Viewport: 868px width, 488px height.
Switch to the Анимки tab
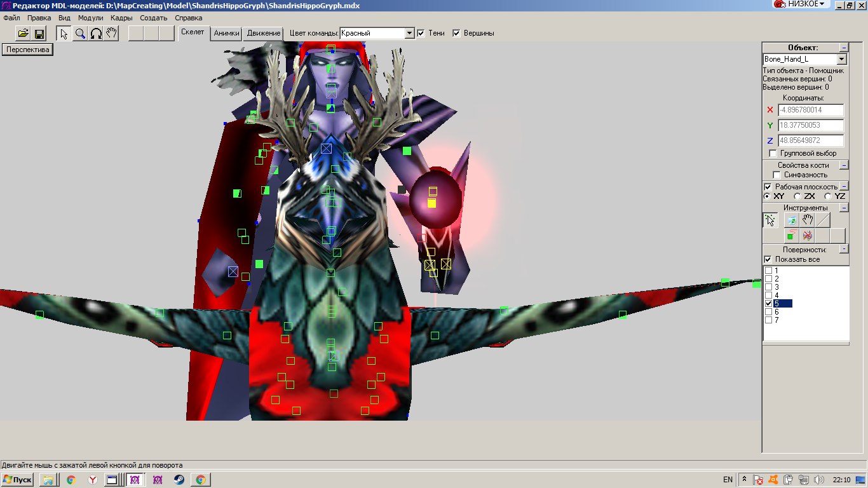click(227, 33)
